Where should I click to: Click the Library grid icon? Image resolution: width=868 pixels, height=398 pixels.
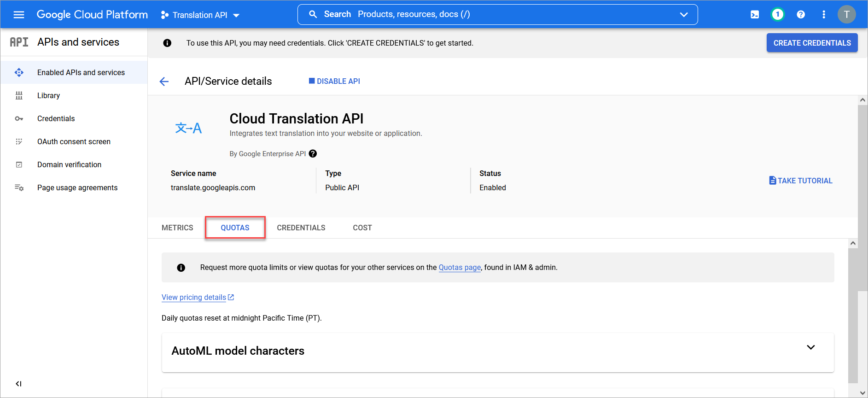pos(19,95)
